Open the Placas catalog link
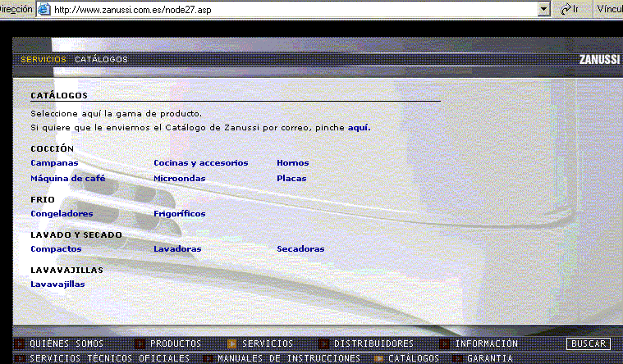This screenshot has height=364, width=623. coord(291,179)
